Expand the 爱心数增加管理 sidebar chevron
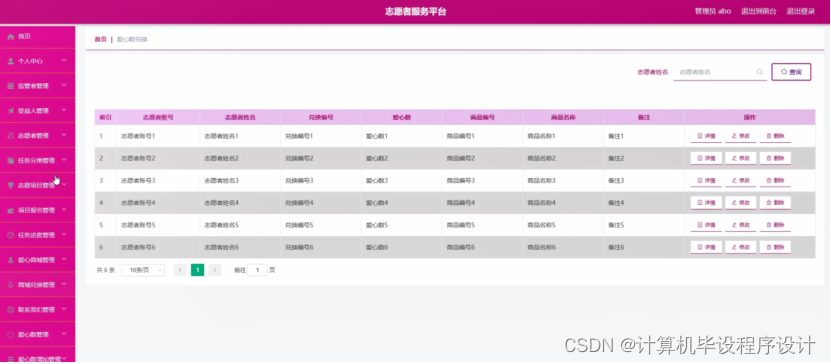This screenshot has width=831, height=364. [64, 359]
